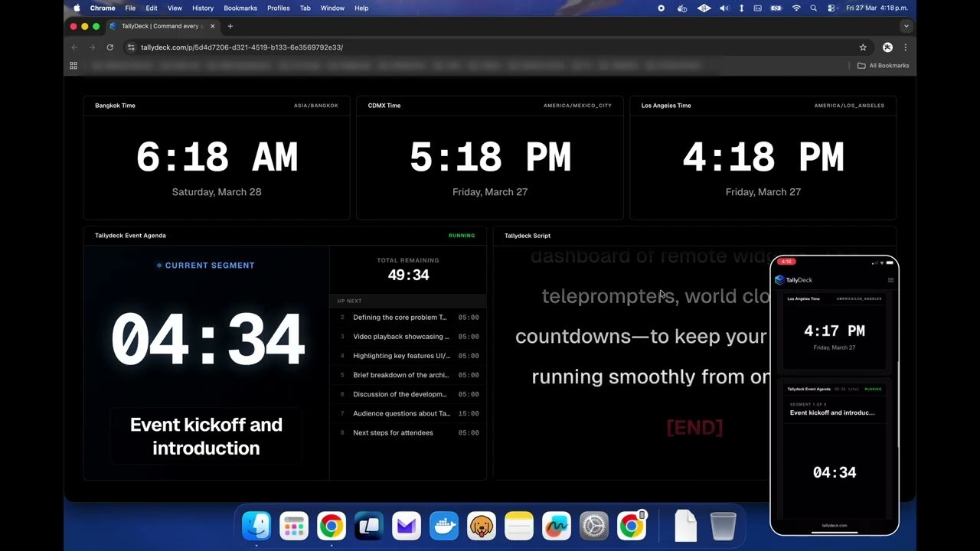Open the History menu
This screenshot has height=551, width=980.
tap(203, 8)
